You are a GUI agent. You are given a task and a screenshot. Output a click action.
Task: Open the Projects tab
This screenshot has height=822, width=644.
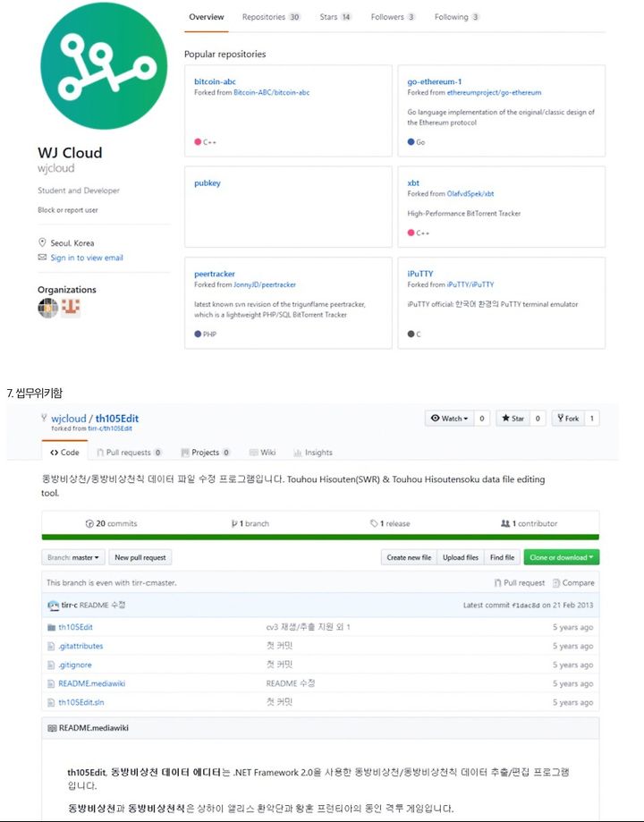205,453
